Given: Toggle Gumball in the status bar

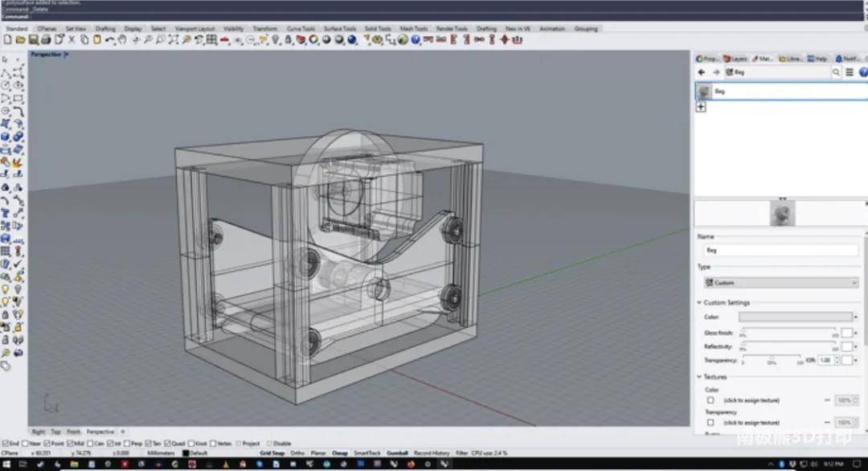Looking at the screenshot, I should point(397,453).
